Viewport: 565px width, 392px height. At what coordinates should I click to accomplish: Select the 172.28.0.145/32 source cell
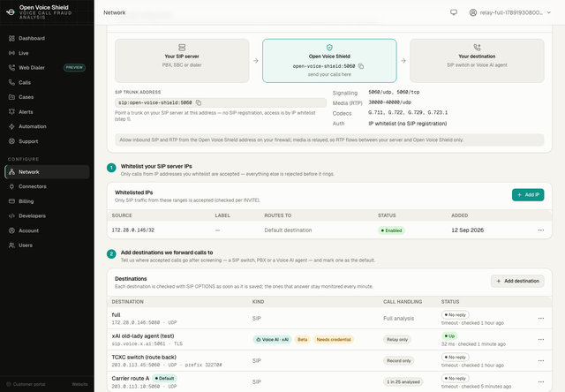pyautogui.click(x=133, y=230)
